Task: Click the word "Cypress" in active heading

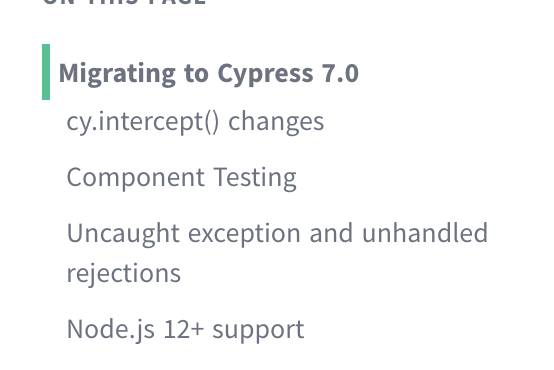Action: point(265,75)
